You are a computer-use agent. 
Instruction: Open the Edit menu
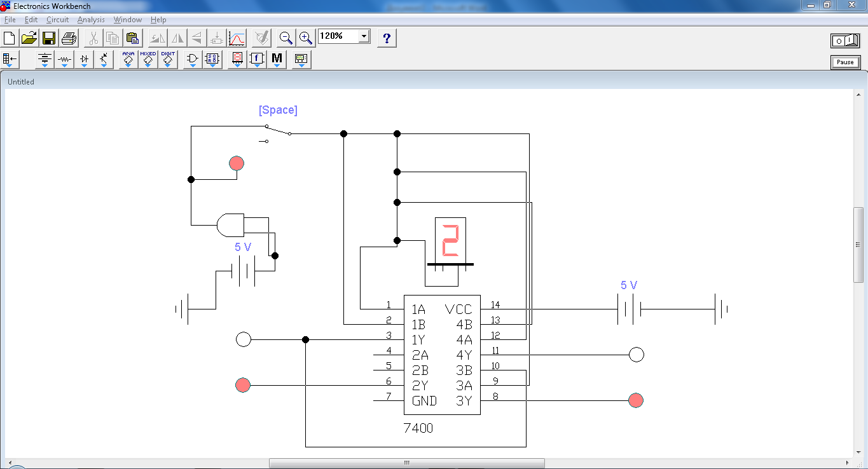point(31,20)
